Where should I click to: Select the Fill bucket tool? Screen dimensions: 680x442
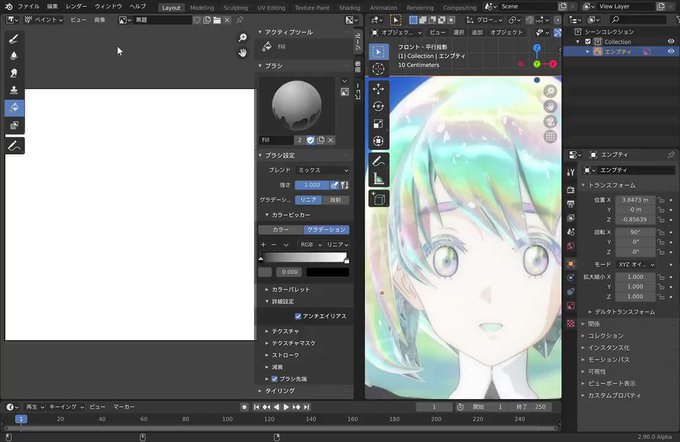[14, 108]
